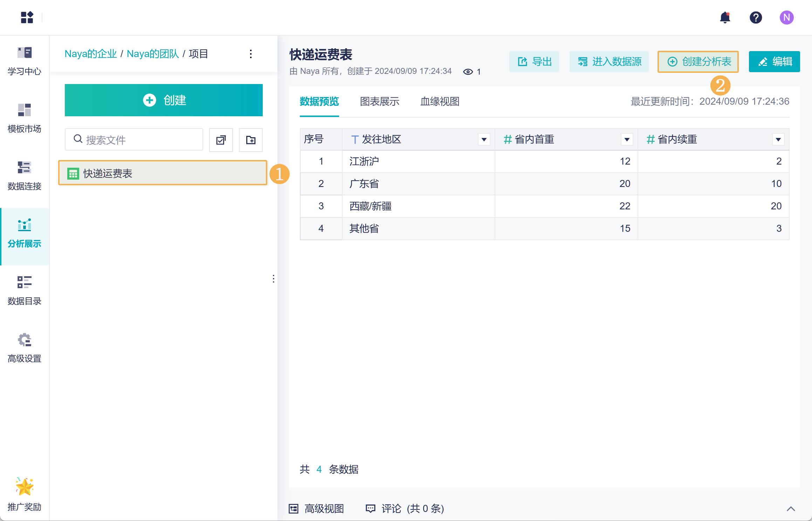Open the app grid logo icon
This screenshot has width=812, height=521.
point(27,18)
